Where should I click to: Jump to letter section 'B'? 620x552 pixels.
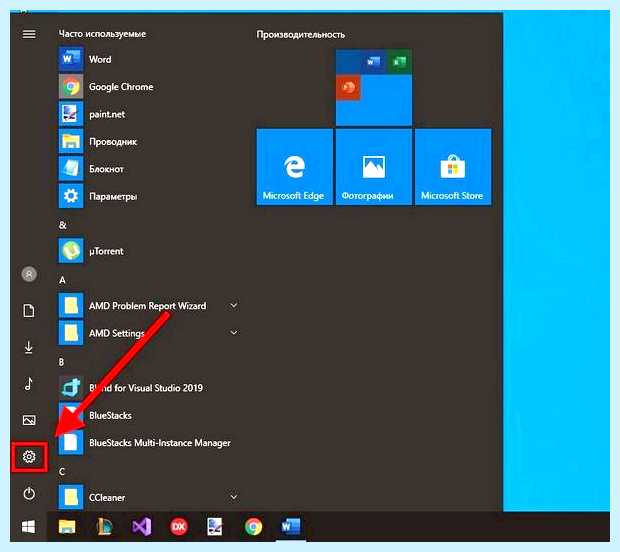61,362
